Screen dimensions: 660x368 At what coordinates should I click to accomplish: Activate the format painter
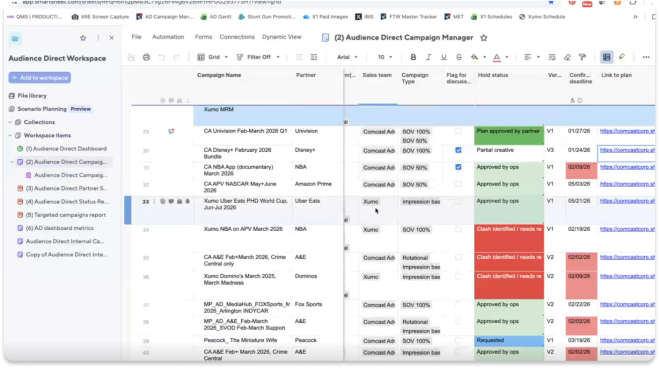click(582, 57)
